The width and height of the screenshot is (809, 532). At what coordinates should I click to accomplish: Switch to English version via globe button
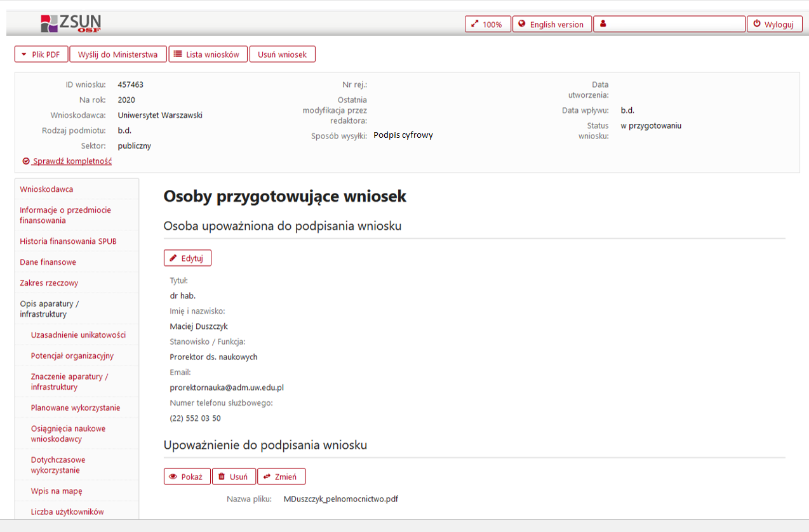tap(551, 24)
